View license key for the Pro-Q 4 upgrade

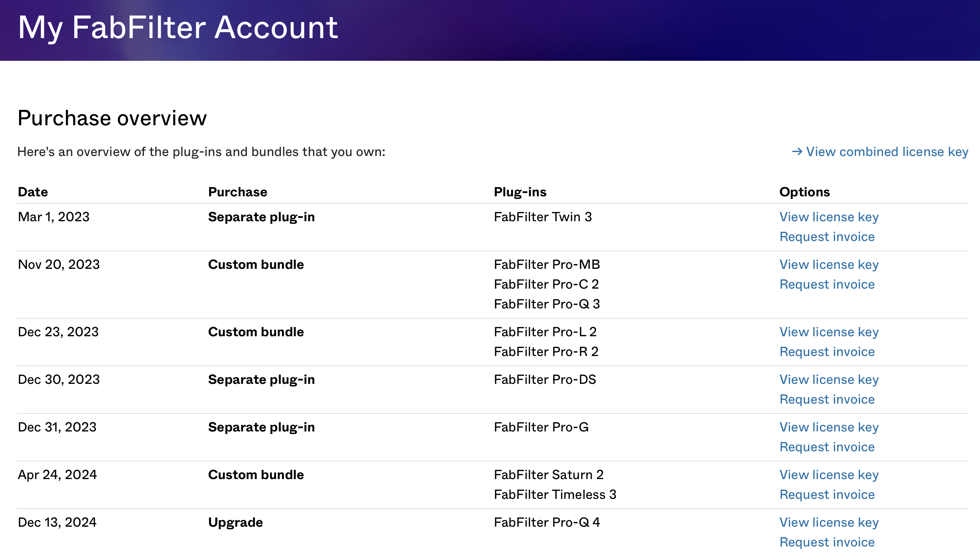click(x=828, y=522)
